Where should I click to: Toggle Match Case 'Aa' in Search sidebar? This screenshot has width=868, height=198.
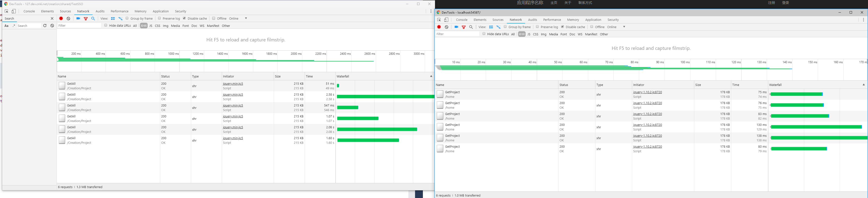6,26
